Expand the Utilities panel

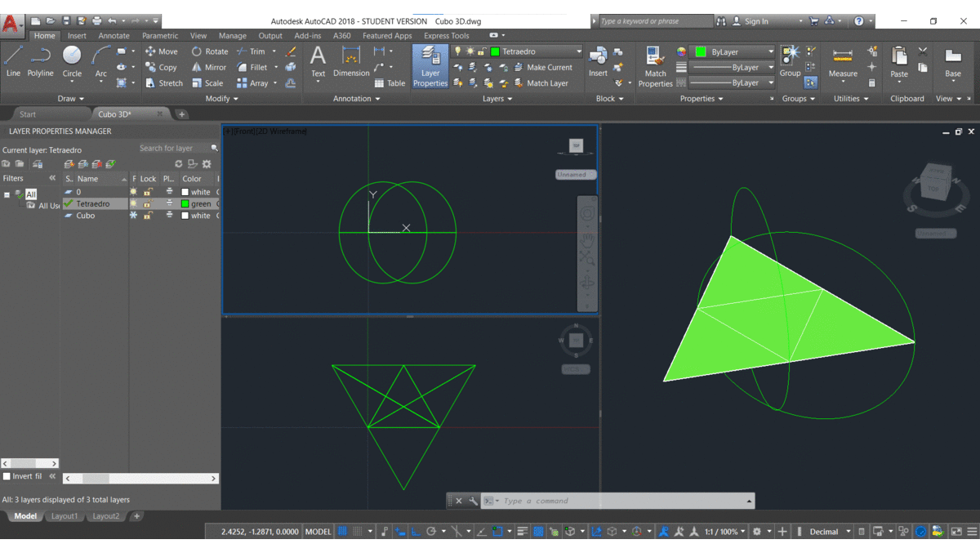click(x=851, y=99)
